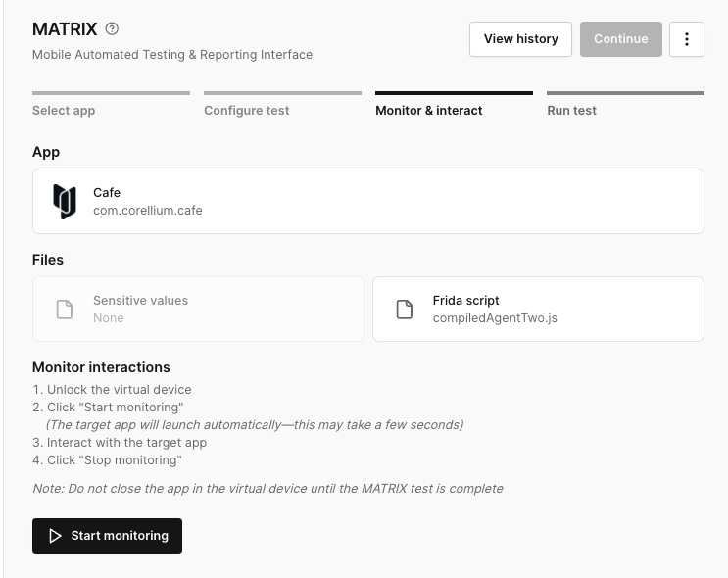Click the App section heading
The height and width of the screenshot is (578, 728).
46,152
